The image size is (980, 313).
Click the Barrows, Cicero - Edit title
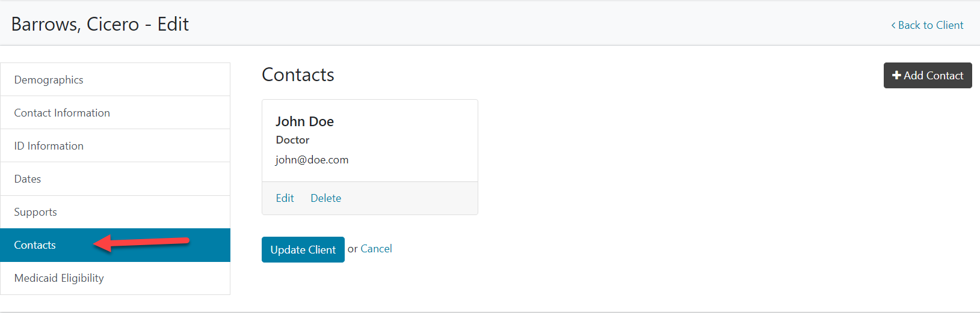tap(100, 24)
